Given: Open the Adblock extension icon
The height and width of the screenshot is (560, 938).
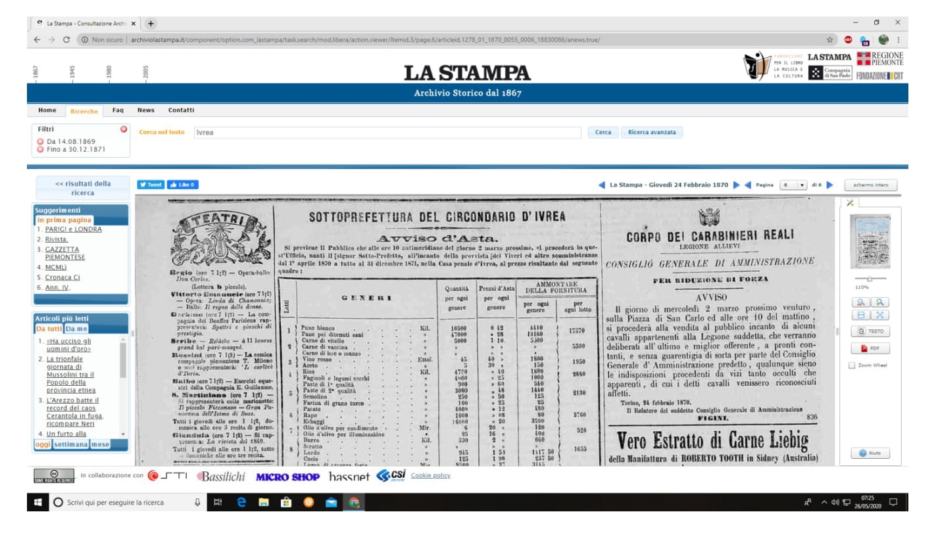Looking at the screenshot, I should coord(848,40).
